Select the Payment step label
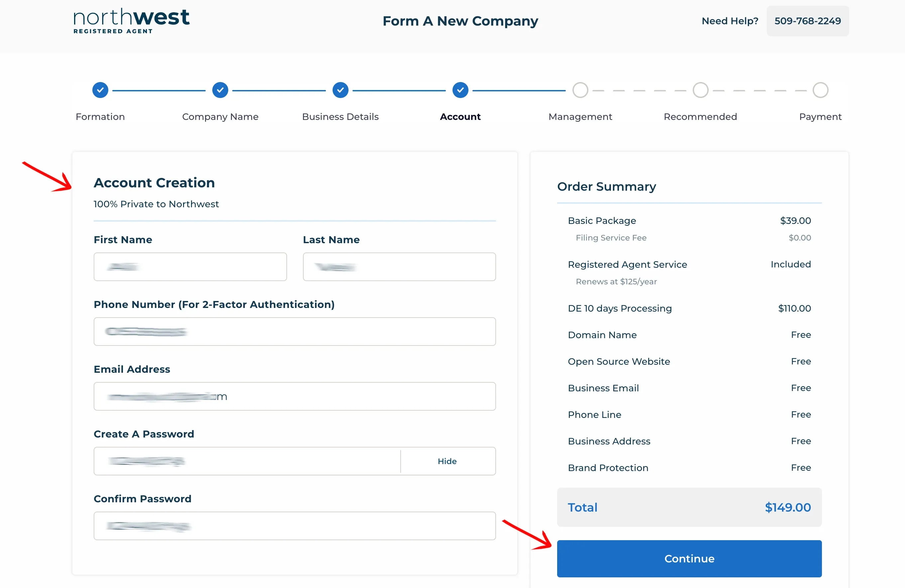Image resolution: width=905 pixels, height=588 pixels. [x=820, y=117]
